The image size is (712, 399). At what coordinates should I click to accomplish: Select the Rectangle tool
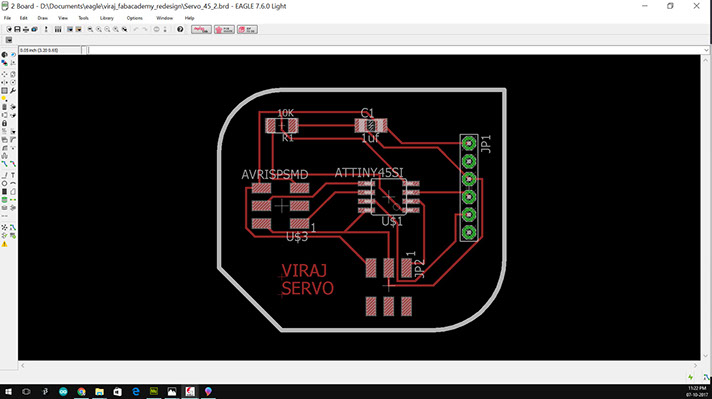5,192
